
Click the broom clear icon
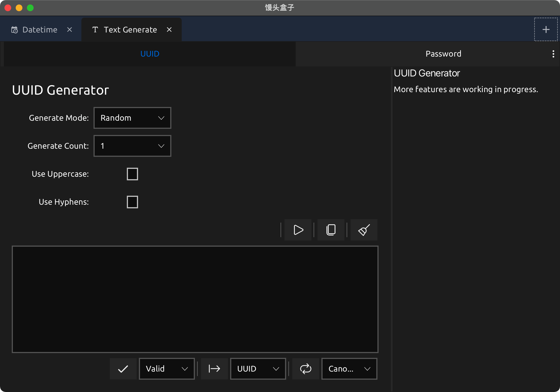coord(364,230)
